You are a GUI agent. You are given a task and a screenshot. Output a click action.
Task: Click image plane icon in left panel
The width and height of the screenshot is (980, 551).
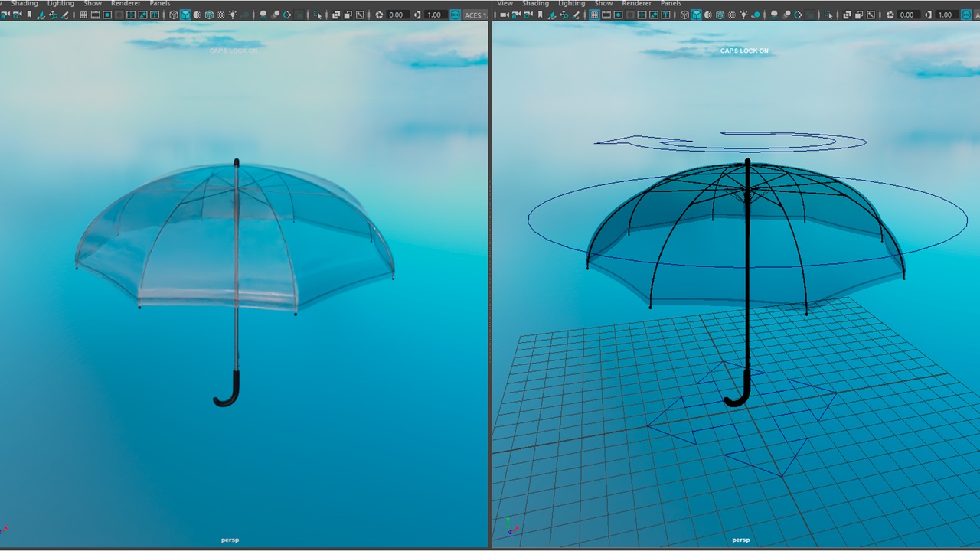click(x=41, y=15)
